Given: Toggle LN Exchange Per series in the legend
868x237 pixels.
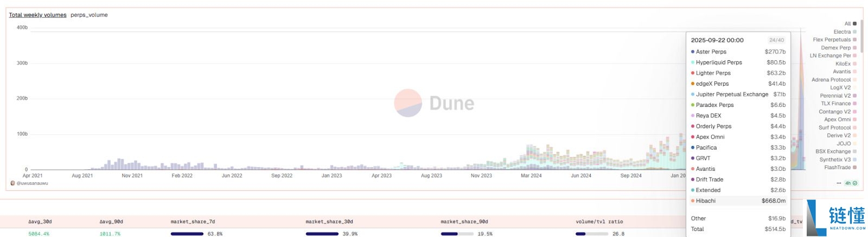Looking at the screenshot, I should click(x=833, y=55).
